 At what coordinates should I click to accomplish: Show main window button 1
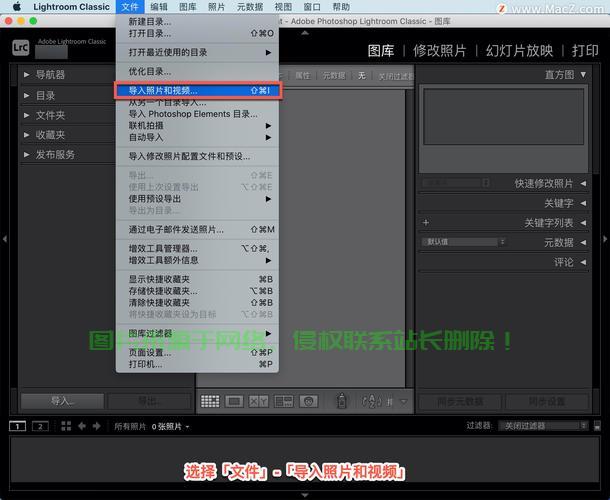[18, 426]
